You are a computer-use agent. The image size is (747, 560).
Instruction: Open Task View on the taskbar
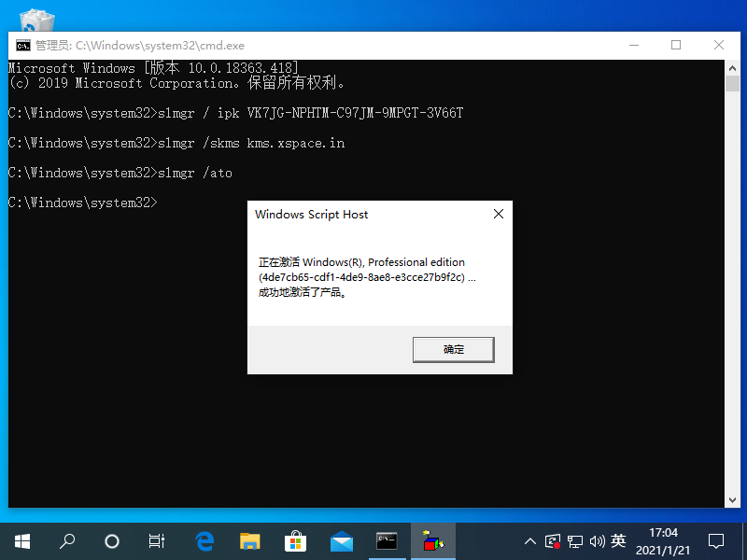point(157,540)
